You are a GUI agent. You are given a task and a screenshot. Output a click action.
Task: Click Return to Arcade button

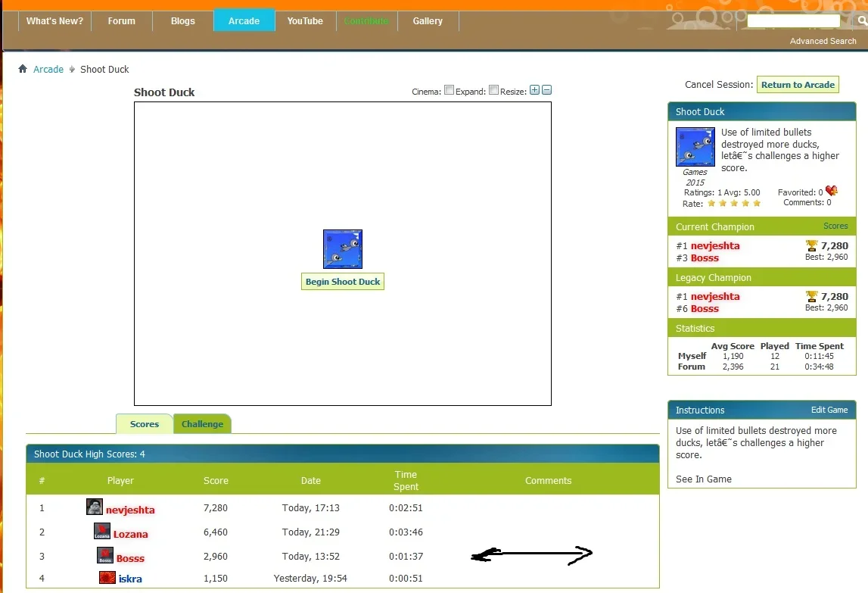[x=798, y=85]
